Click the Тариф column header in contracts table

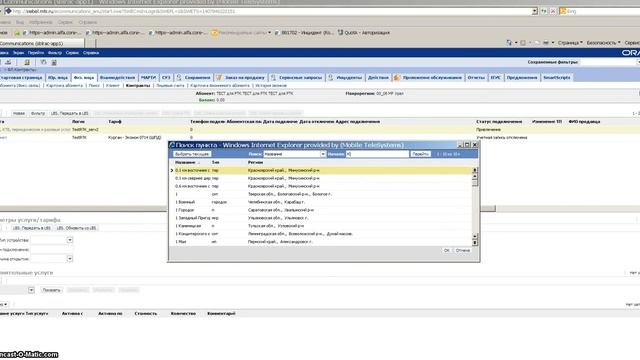pyautogui.click(x=115, y=122)
